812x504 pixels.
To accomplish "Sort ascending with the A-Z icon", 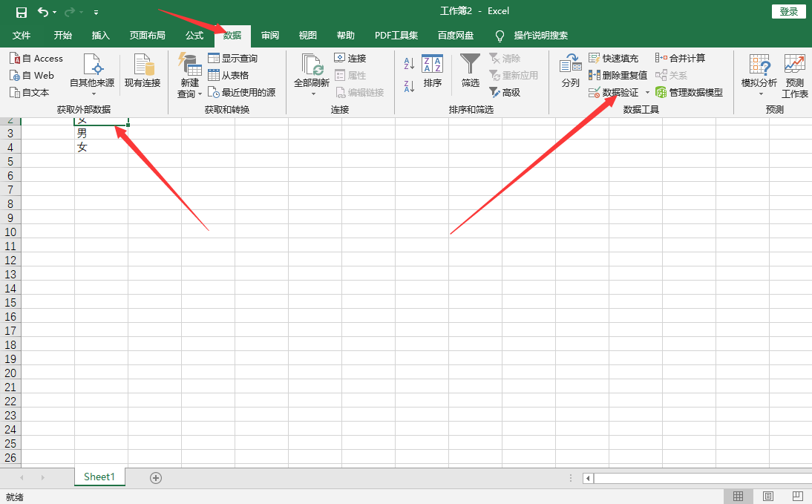I will [409, 64].
